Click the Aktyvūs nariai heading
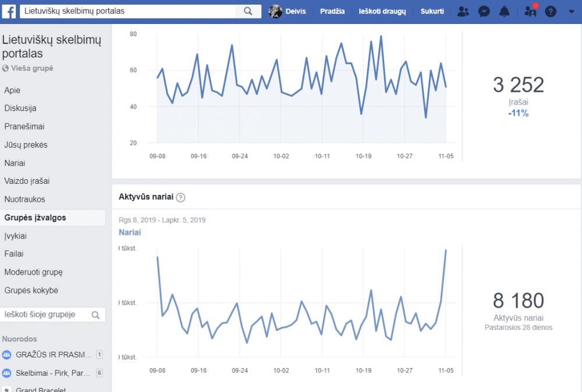Image resolution: width=582 pixels, height=392 pixels. [x=146, y=197]
